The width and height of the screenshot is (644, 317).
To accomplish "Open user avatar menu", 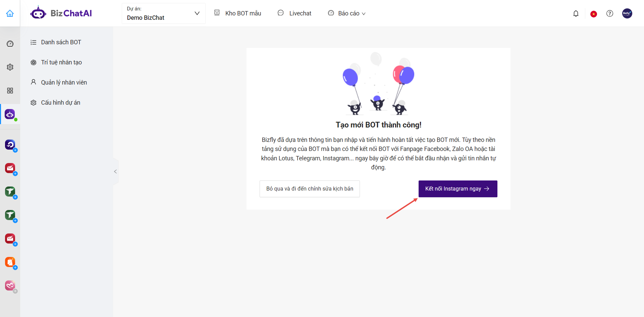I will tap(627, 13).
